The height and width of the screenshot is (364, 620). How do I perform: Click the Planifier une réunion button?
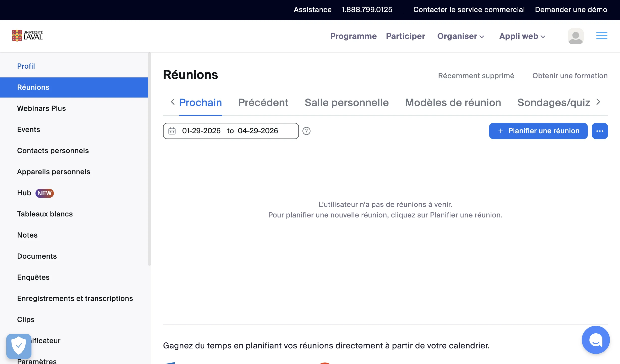tap(538, 131)
